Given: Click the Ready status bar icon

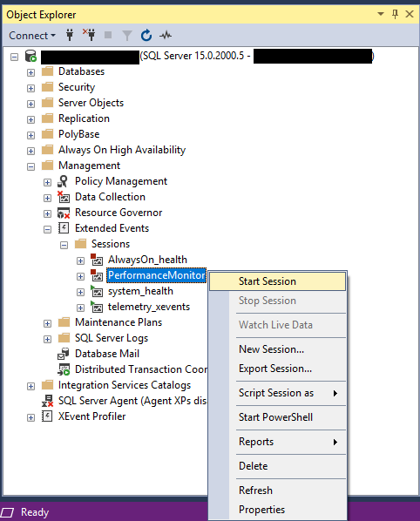Looking at the screenshot, I should click(x=7, y=512).
